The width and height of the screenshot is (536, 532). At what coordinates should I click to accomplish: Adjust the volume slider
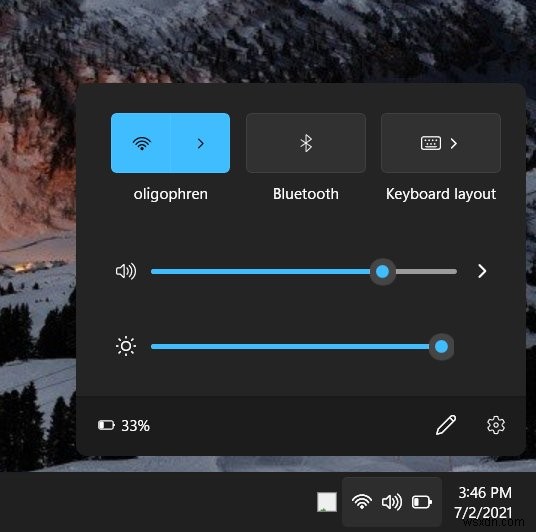[304, 271]
